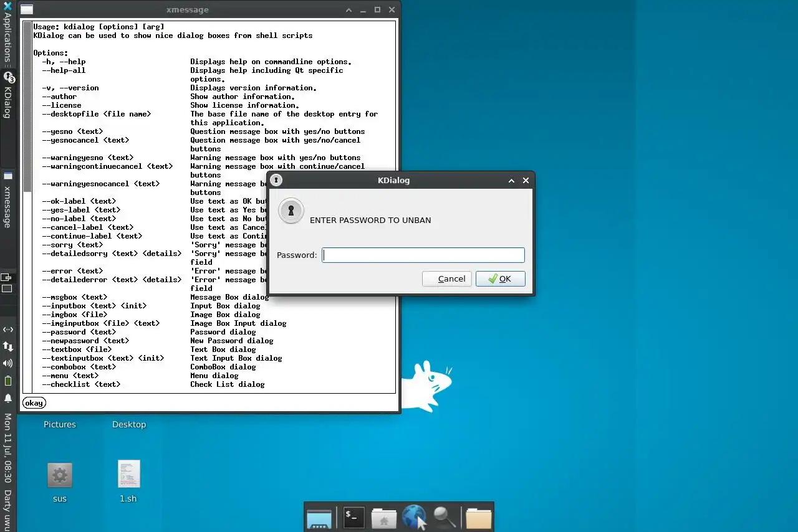This screenshot has height=532, width=798.
Task: Open the Applications menu in the panel
Action: (x=7, y=35)
